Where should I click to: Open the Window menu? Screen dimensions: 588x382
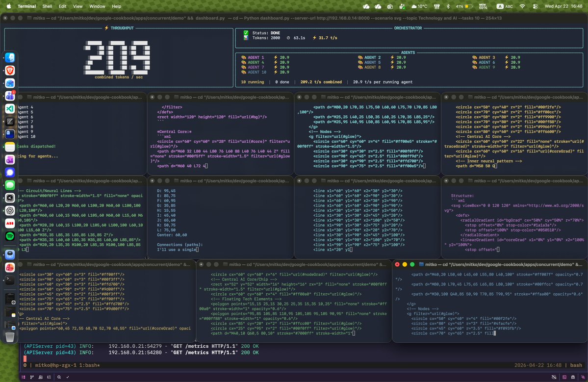pyautogui.click(x=97, y=6)
